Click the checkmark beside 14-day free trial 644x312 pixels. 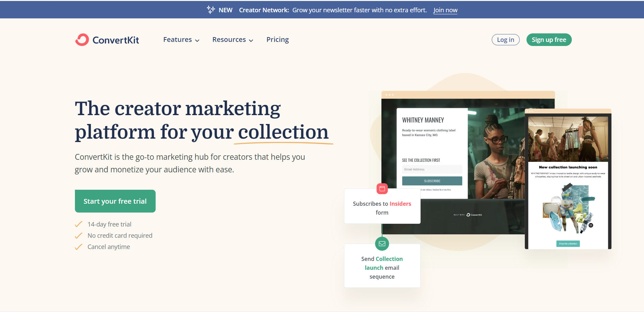click(x=79, y=224)
